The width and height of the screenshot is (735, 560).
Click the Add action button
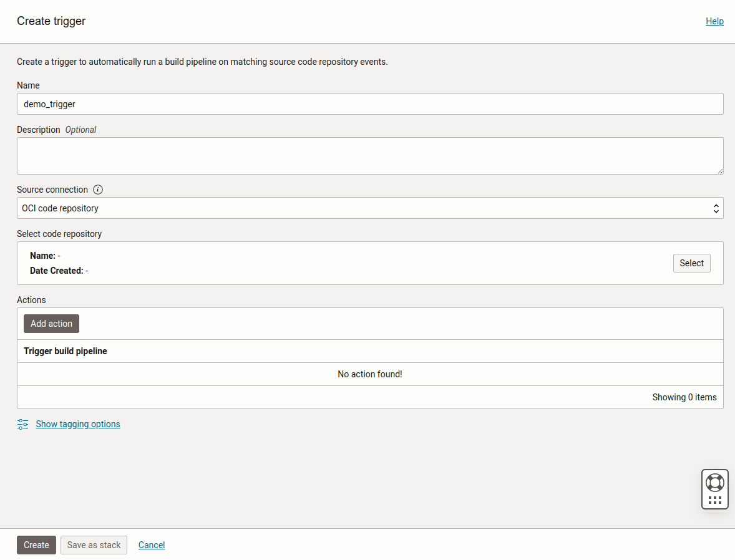pyautogui.click(x=51, y=324)
